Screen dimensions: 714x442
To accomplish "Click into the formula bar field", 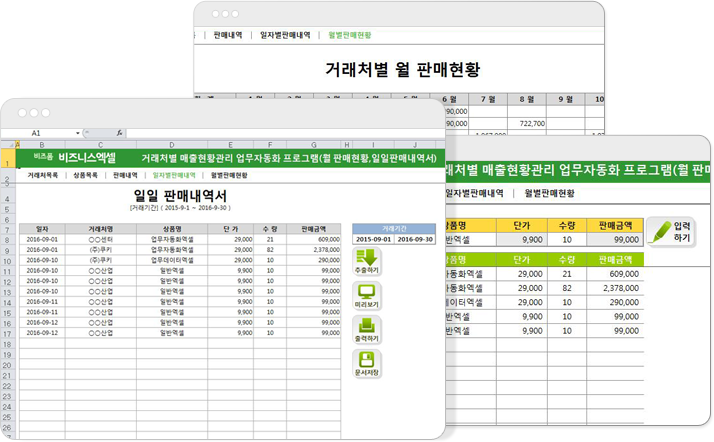I will pyautogui.click(x=285, y=133).
